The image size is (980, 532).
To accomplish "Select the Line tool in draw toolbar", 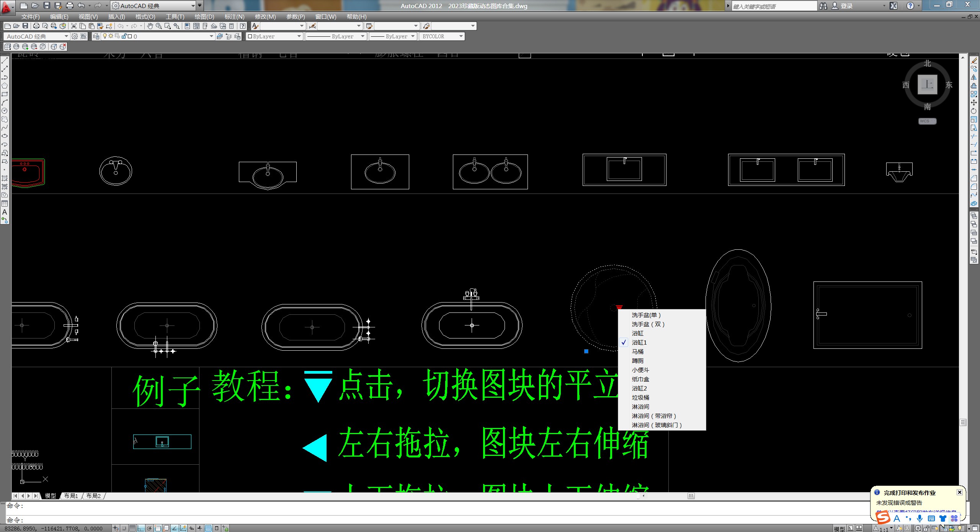I will coord(5,61).
